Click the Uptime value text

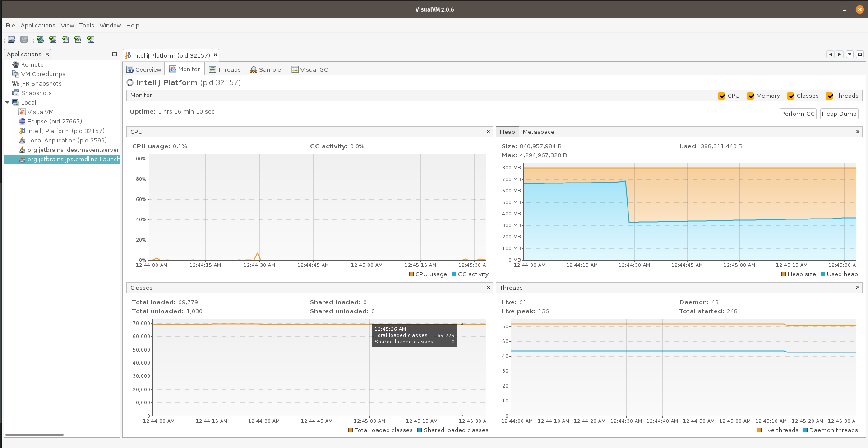tap(186, 111)
